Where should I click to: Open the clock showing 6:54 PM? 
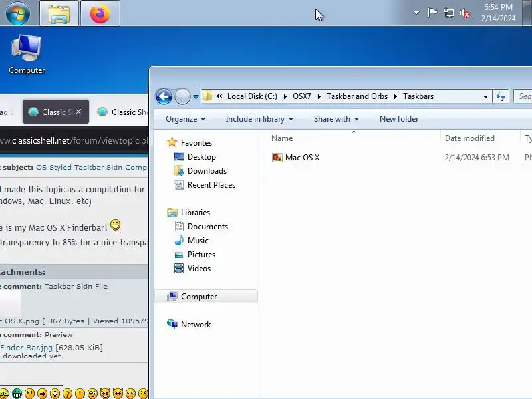[x=498, y=13]
